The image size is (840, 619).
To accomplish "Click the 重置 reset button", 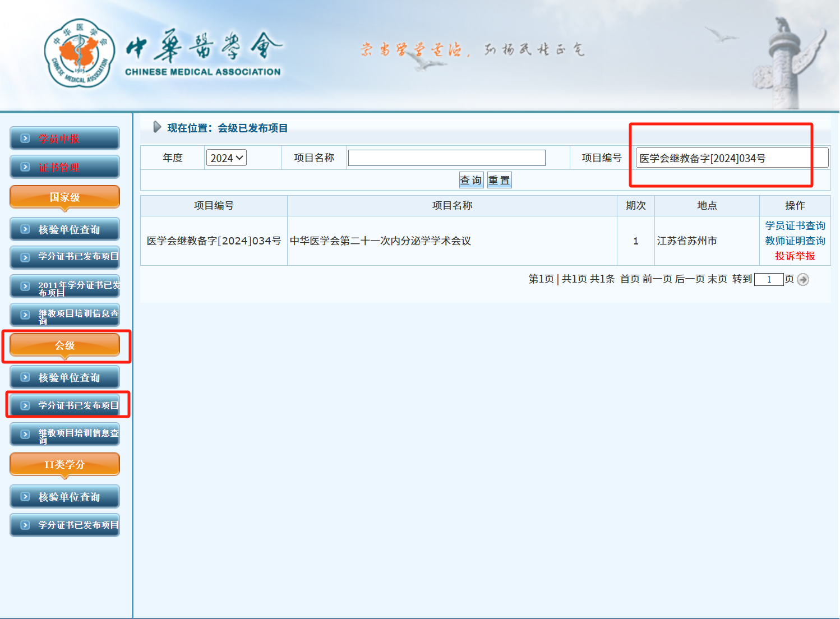I will point(499,180).
